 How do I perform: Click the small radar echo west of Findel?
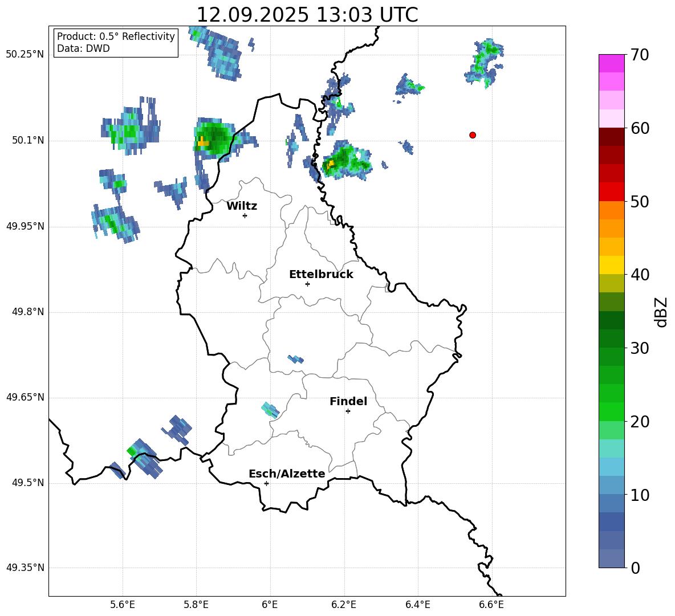coord(270,410)
